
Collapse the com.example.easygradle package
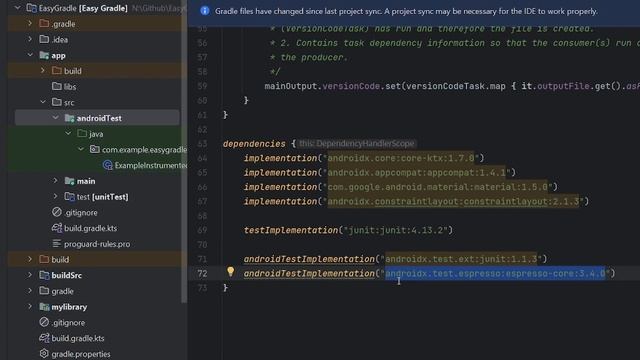(81, 149)
